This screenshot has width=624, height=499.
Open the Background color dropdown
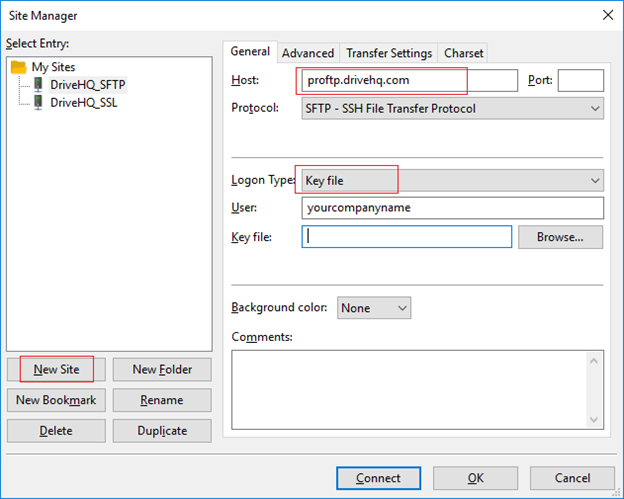pos(374,308)
